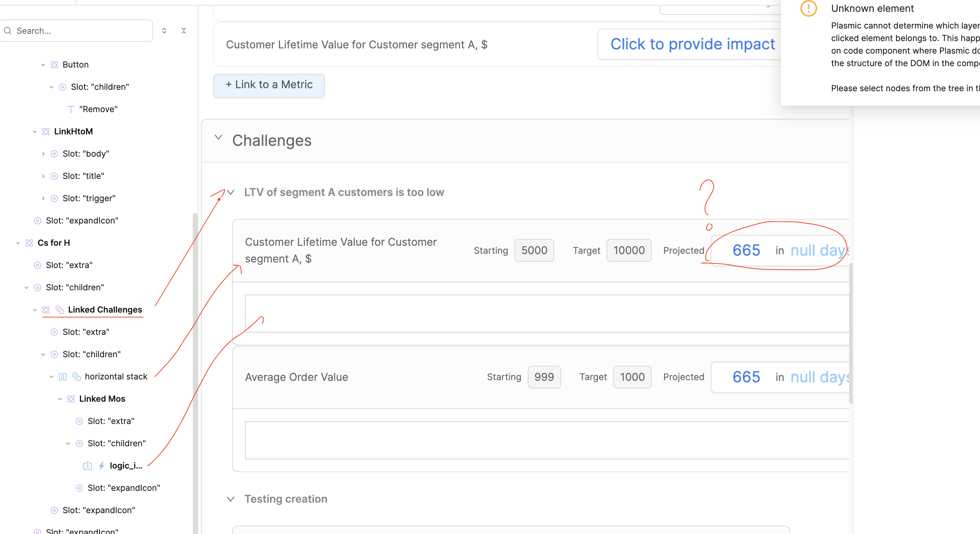This screenshot has width=980, height=534.
Task: Click the repeat icon beside Linked Challenges
Action: 60,309
